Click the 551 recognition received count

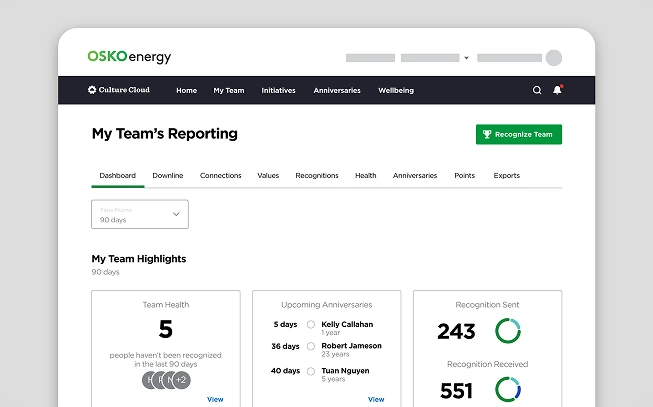coord(456,391)
